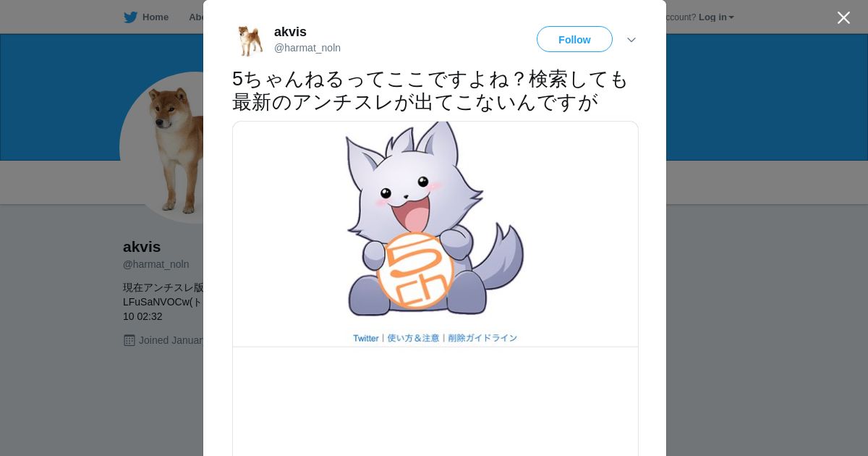Follow the akvis account
868x456 pixels.
[574, 39]
